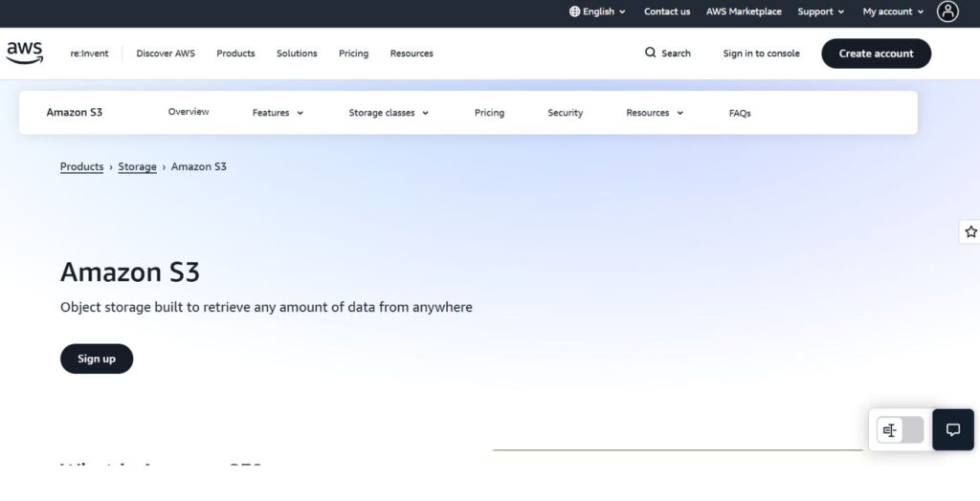This screenshot has height=501, width=980.
Task: Expand the Resources dropdown in S3 bar
Action: (x=655, y=113)
